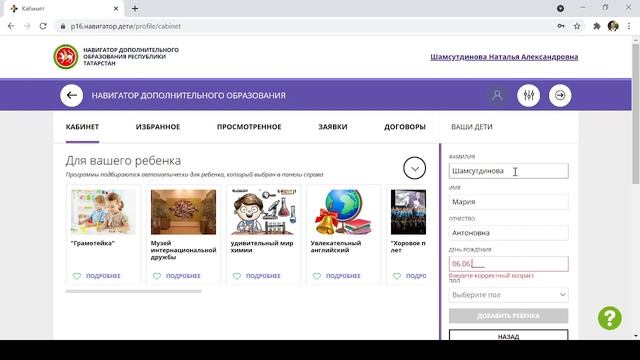Click ПОДРОБНЕЕ under Увлекательный английский
640x360 pixels.
[343, 276]
